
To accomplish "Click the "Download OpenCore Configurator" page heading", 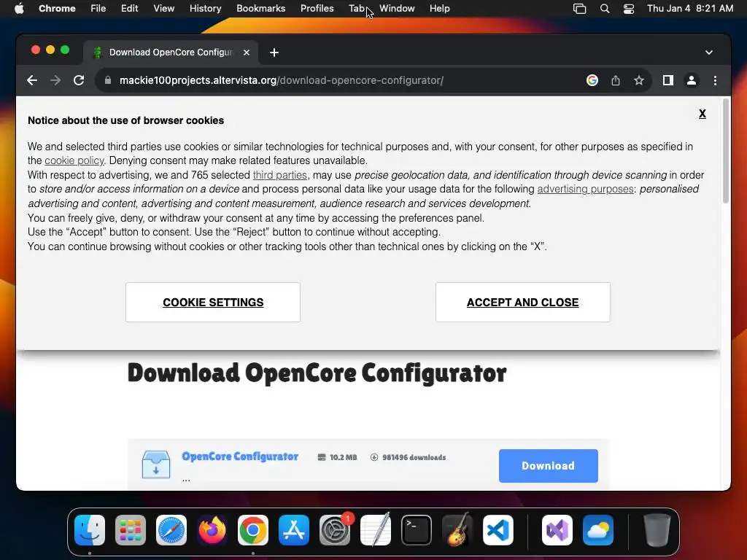I will 317,373.
